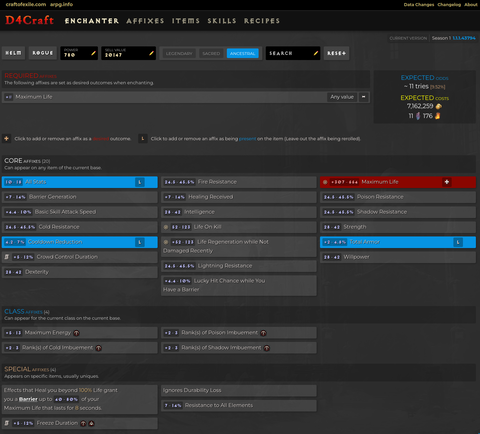This screenshot has width=480, height=434.
Task: Click the pencil icon in Search field
Action: click(316, 53)
